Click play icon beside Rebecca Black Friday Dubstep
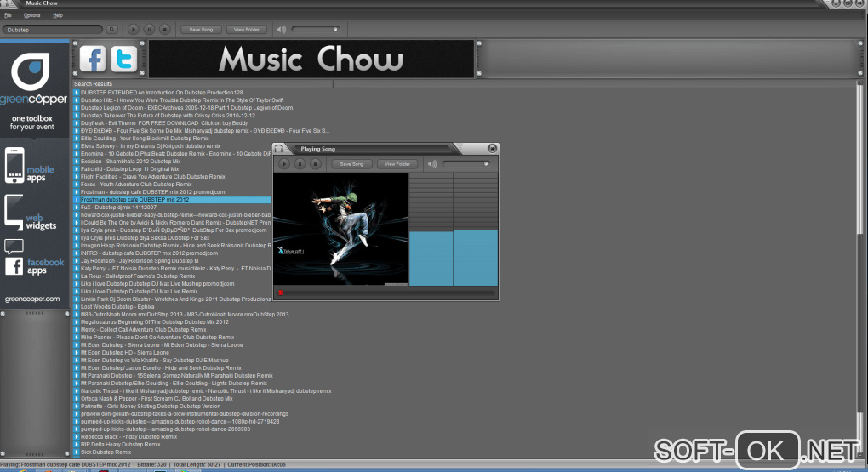Screen dimensions: 868x472 tap(77, 436)
